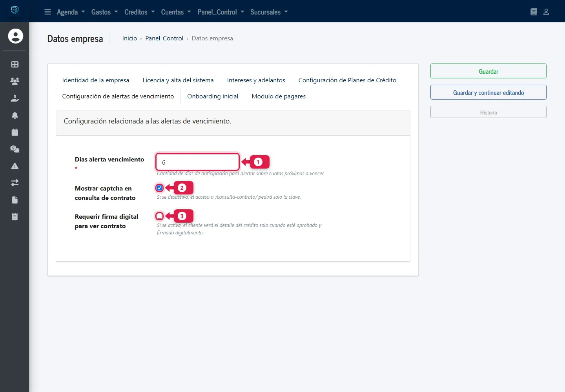This screenshot has width=565, height=392.
Task: Open the Modulo de pagares tab
Action: (279, 96)
